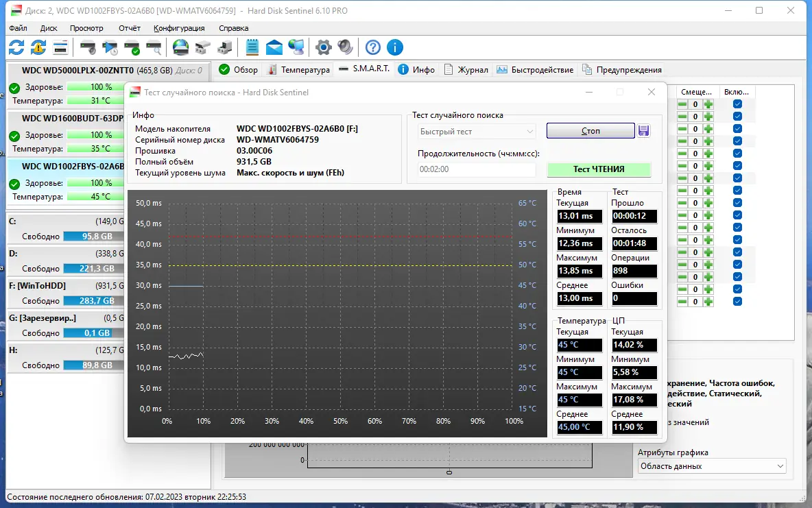Viewport: 812px width, 508px height.
Task: Switch to the Быстродействие tab
Action: point(535,70)
